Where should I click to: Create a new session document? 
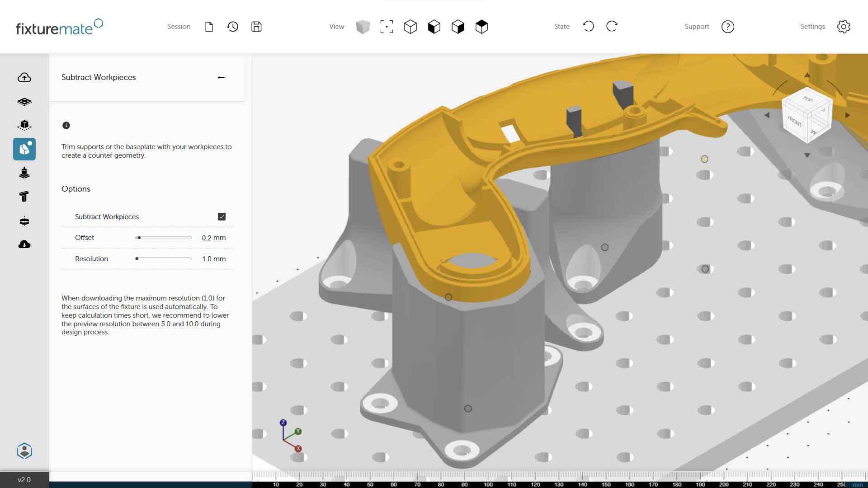click(x=209, y=27)
